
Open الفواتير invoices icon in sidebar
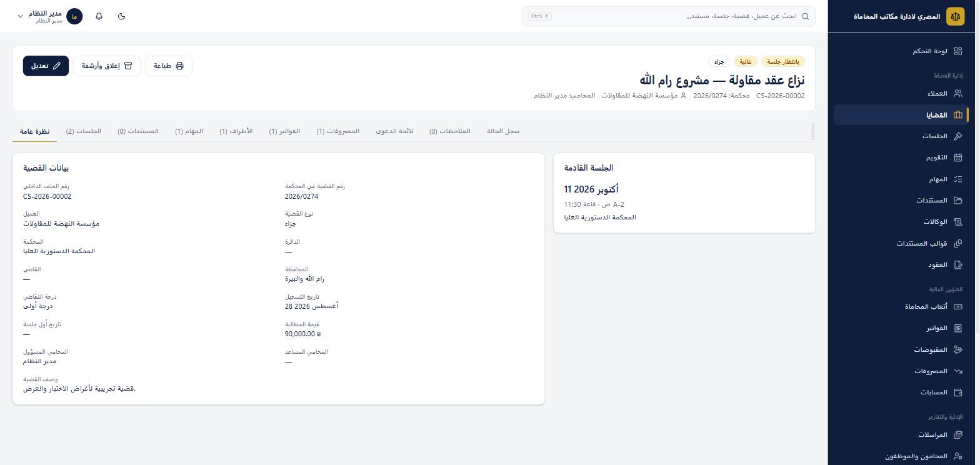click(958, 328)
